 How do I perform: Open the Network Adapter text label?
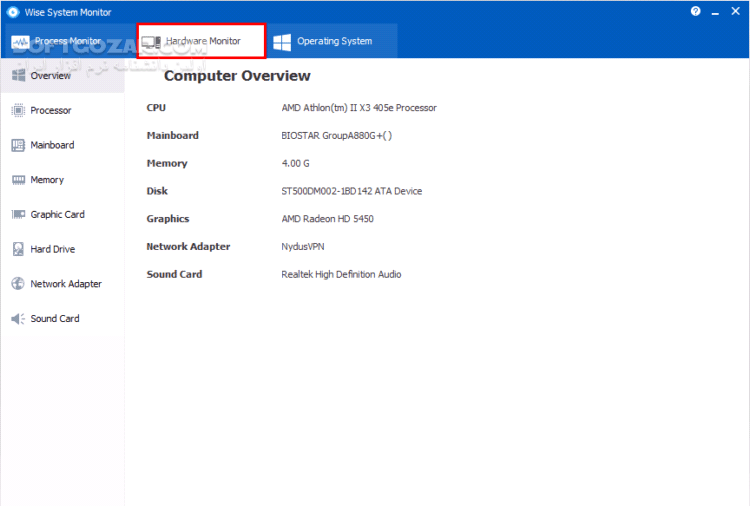[x=66, y=284]
